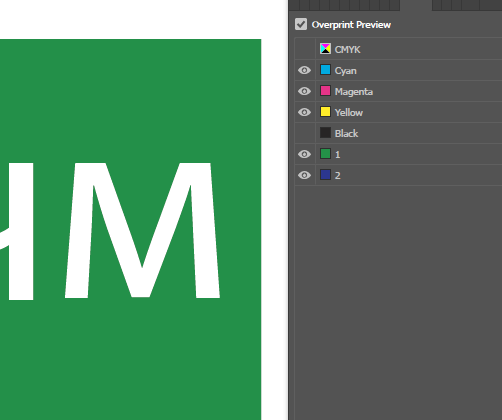Image resolution: width=502 pixels, height=420 pixels.
Task: Show the Black separation visibility box
Action: (x=304, y=133)
